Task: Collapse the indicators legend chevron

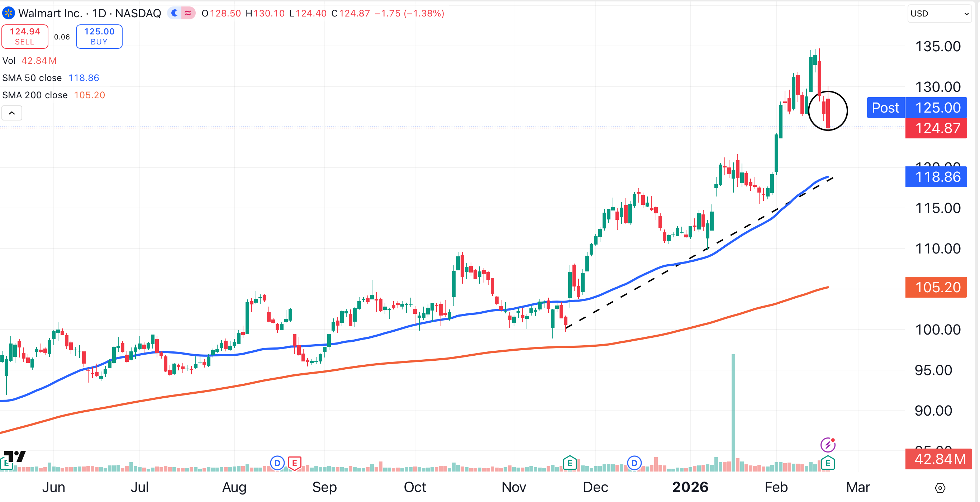Action: [12, 113]
